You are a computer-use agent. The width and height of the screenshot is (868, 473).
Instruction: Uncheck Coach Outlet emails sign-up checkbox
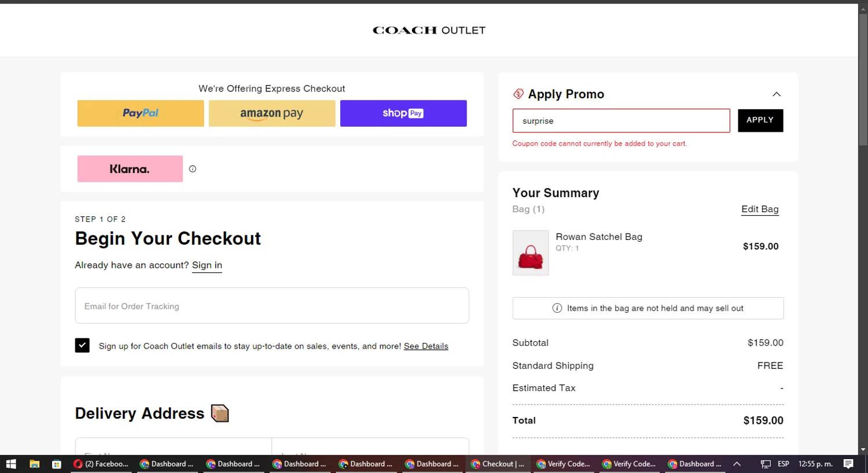pos(82,346)
